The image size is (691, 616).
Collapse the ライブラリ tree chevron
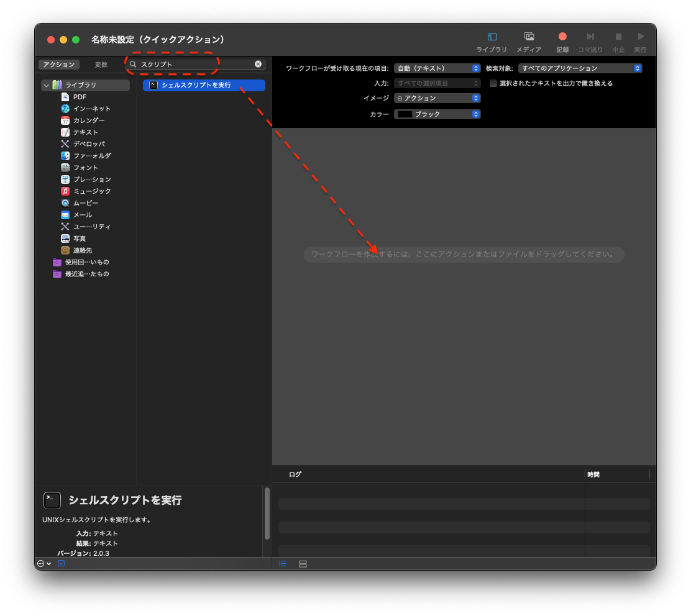coord(46,85)
